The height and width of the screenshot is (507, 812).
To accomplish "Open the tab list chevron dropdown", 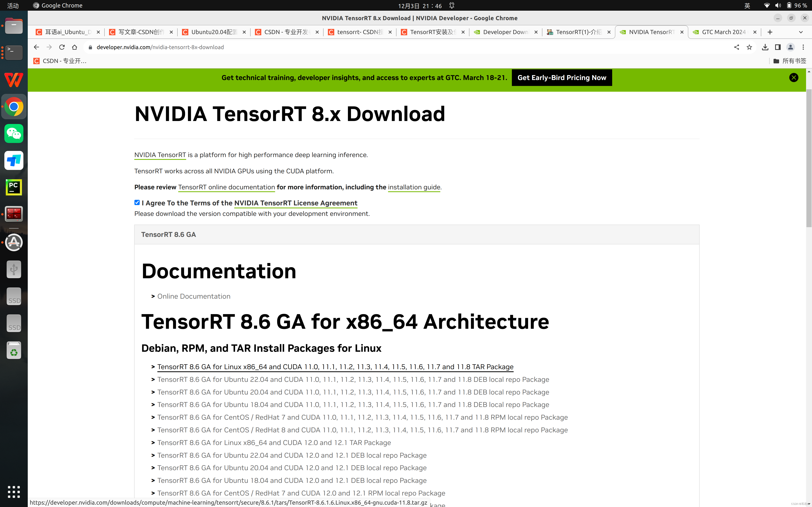I will (801, 32).
